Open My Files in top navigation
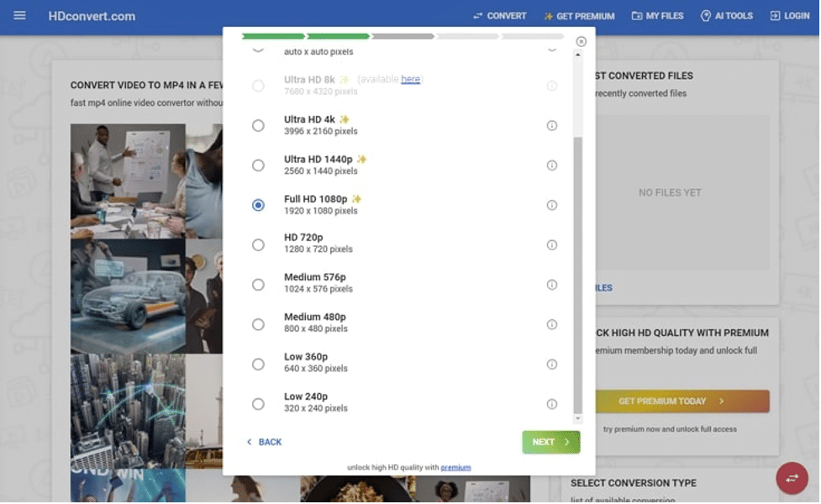This screenshot has height=504, width=821. click(x=657, y=16)
